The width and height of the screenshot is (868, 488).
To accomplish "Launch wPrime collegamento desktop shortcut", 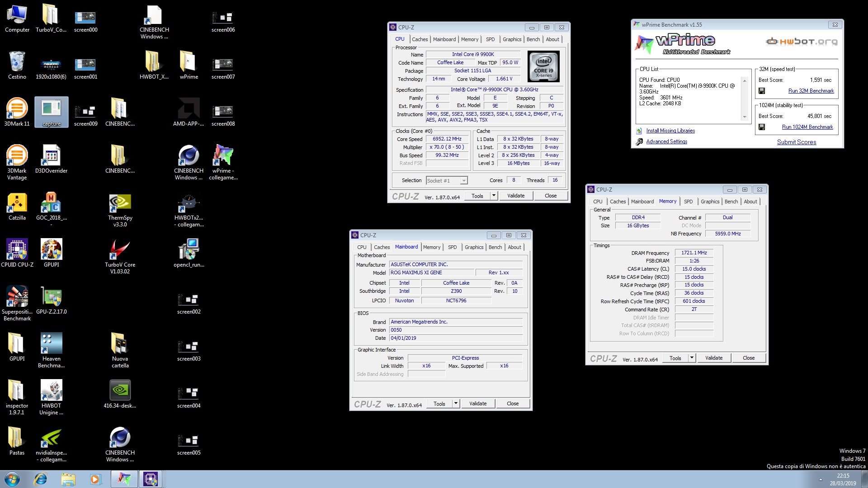I will 223,162.
